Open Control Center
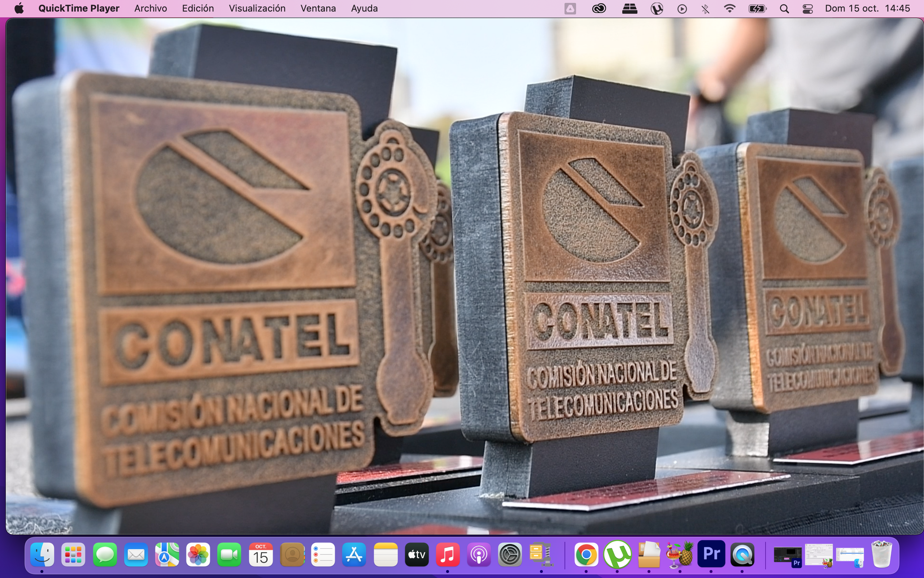The height and width of the screenshot is (578, 924). (807, 8)
